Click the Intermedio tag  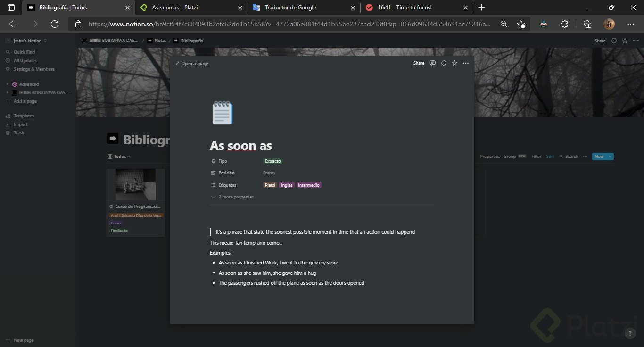point(309,185)
